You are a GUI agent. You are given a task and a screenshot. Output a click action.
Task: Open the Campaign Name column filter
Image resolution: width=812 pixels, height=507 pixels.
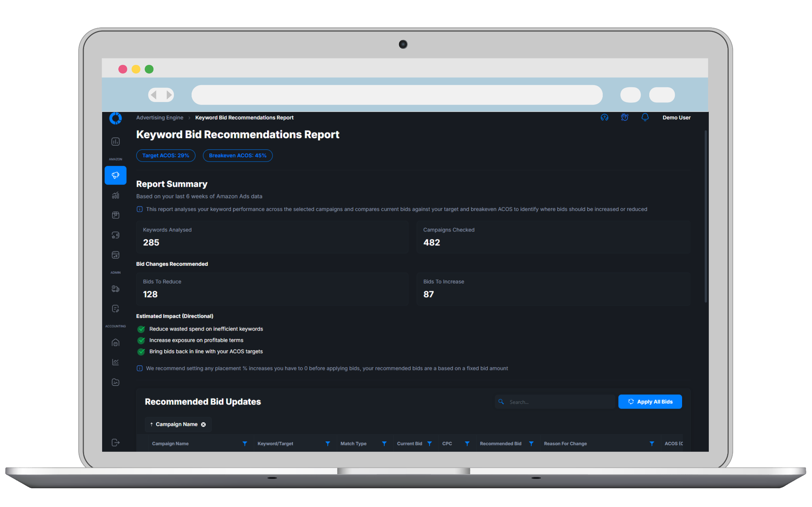(x=245, y=444)
